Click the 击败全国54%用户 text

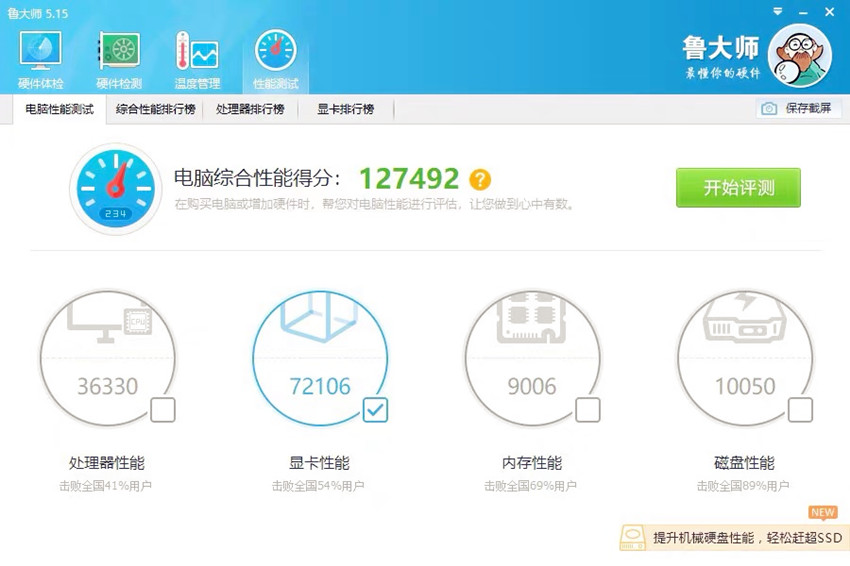pos(318,486)
